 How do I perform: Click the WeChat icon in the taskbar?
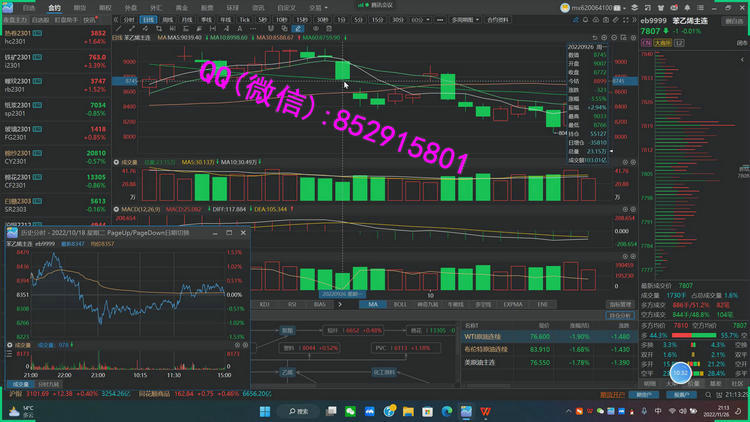point(350,411)
